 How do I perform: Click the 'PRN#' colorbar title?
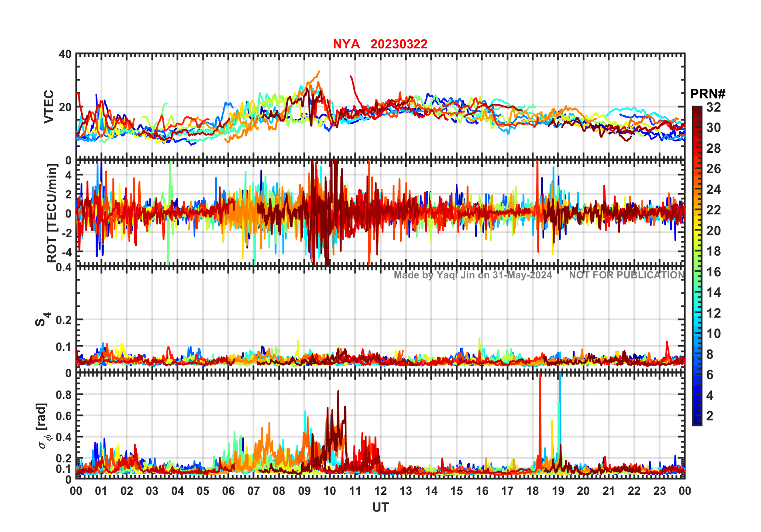[x=708, y=94]
